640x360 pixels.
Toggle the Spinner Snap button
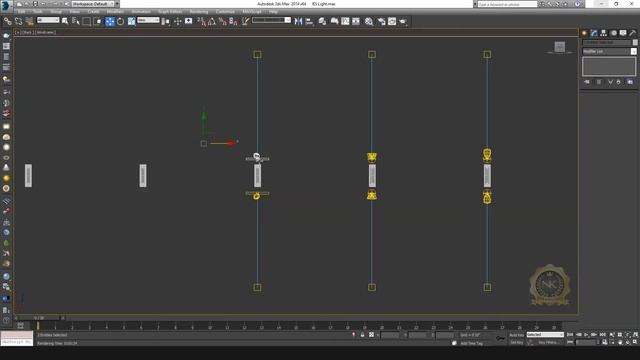[x=233, y=21]
